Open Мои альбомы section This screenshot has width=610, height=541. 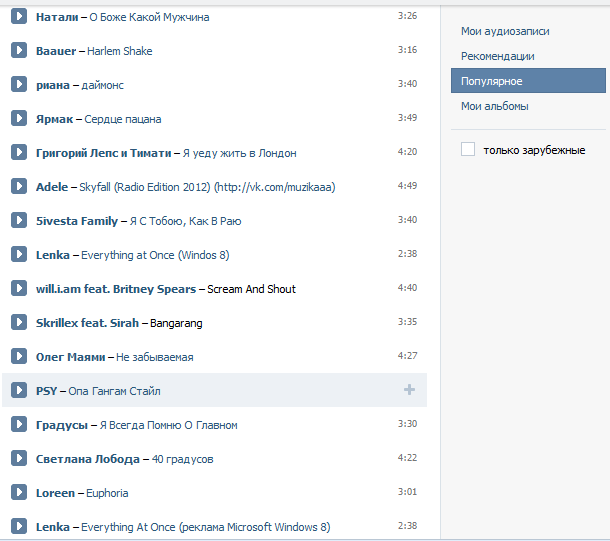click(494, 106)
